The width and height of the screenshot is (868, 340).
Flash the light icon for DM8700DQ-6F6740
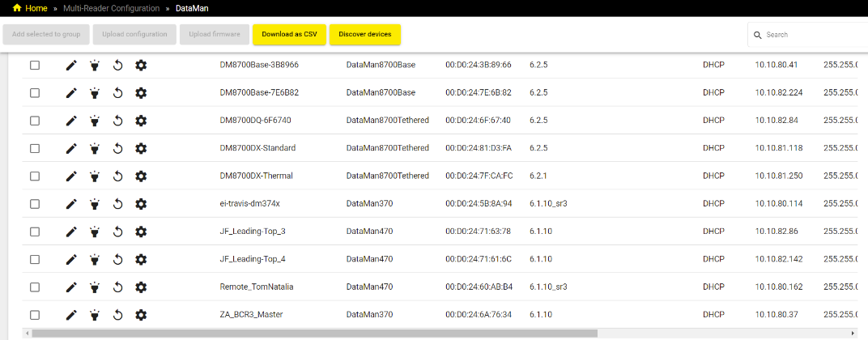[x=95, y=121]
